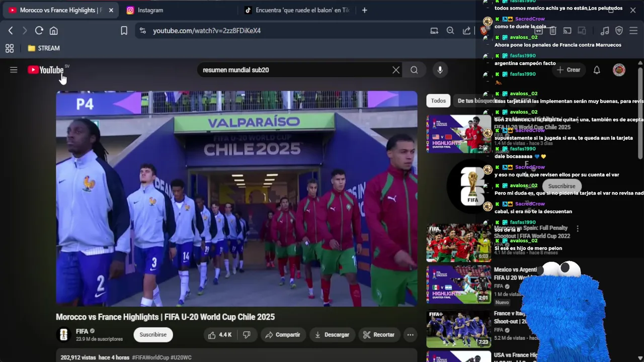Open the VPN shield icon

point(619,31)
